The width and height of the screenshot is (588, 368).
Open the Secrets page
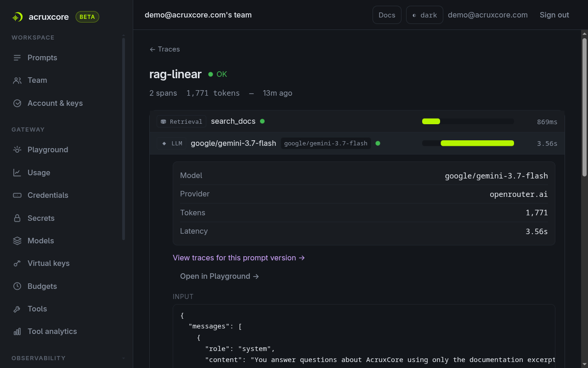point(41,218)
